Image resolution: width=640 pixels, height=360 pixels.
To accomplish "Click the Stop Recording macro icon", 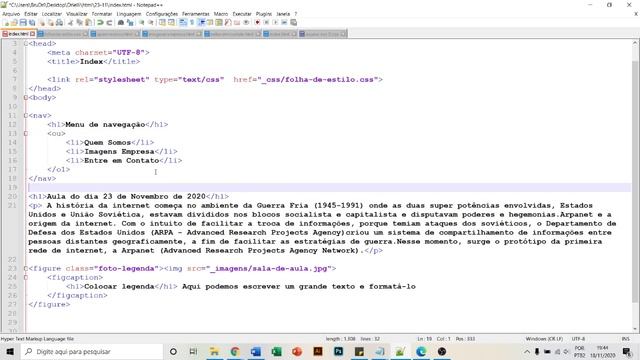I will point(266,22).
